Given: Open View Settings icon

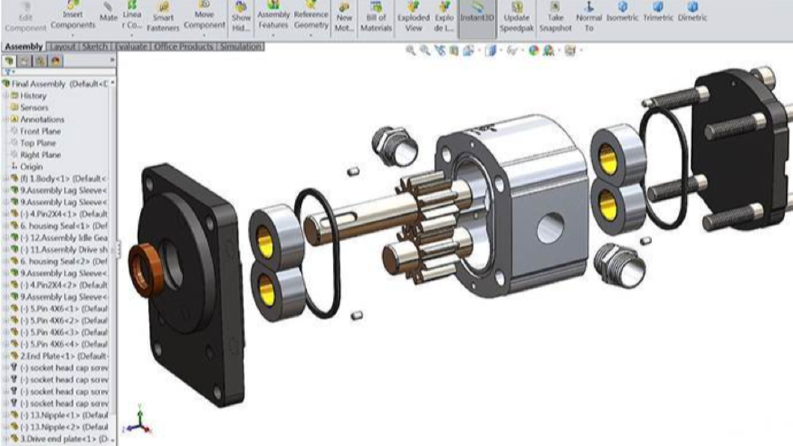Looking at the screenshot, I should [570, 50].
